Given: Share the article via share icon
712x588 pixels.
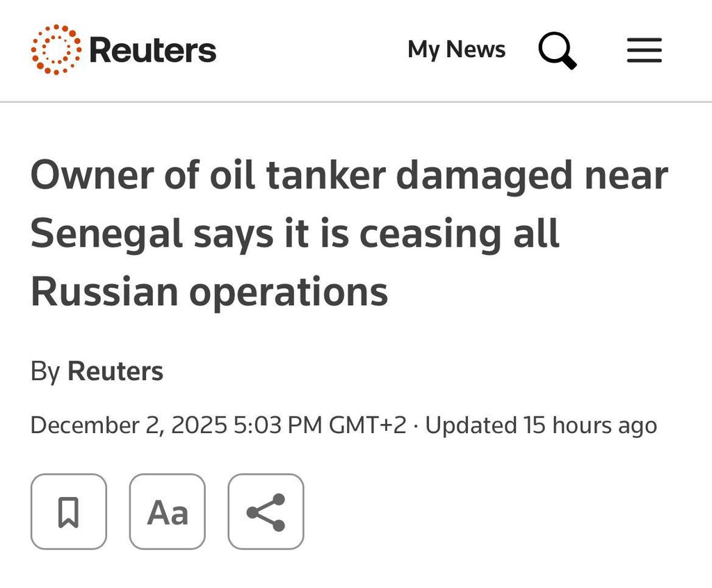Looking at the screenshot, I should click(266, 512).
